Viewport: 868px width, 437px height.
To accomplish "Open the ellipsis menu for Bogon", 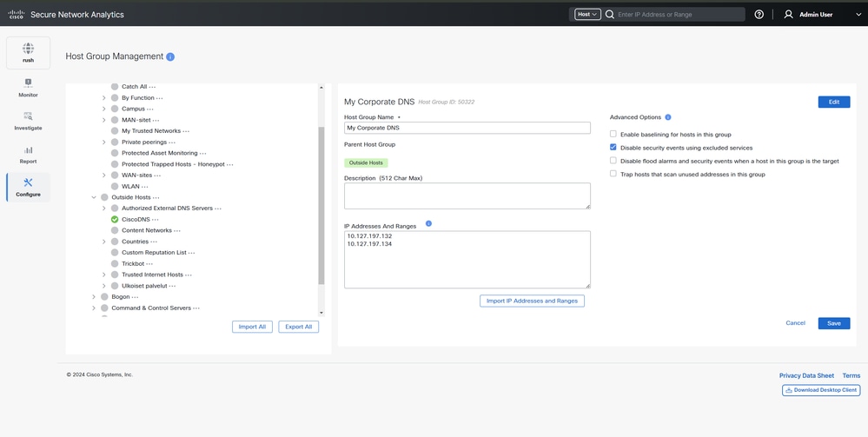I will [135, 297].
